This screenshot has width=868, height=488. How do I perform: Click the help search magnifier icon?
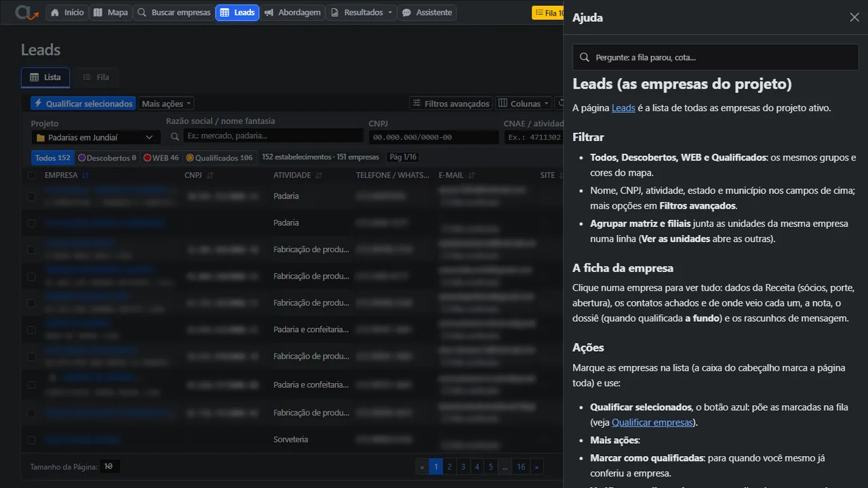click(x=585, y=58)
